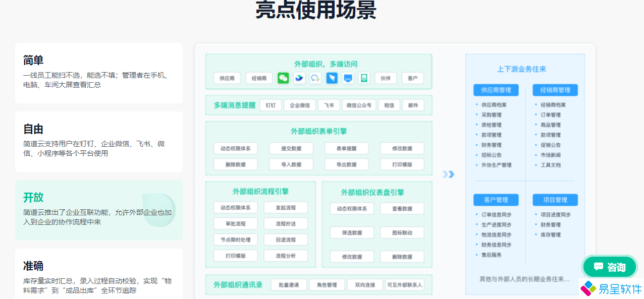Click 流程抄送 in the workflow engine

[286, 223]
